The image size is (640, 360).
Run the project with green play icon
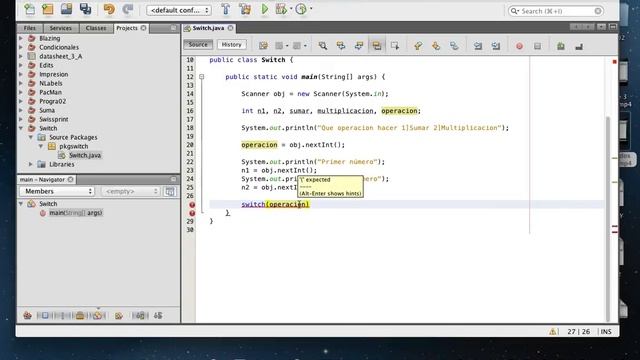pos(264,9)
